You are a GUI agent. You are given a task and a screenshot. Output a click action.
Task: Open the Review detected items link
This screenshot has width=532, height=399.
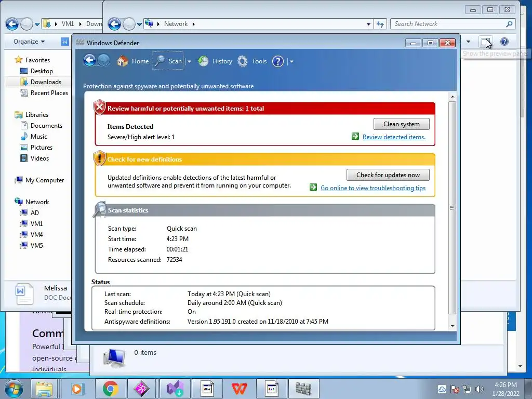point(394,137)
